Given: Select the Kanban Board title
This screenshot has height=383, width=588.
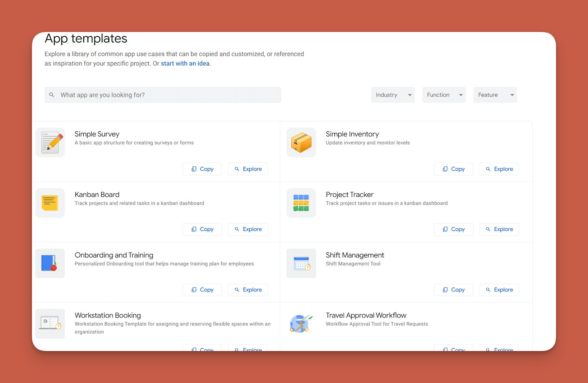Looking at the screenshot, I should click(x=97, y=195).
